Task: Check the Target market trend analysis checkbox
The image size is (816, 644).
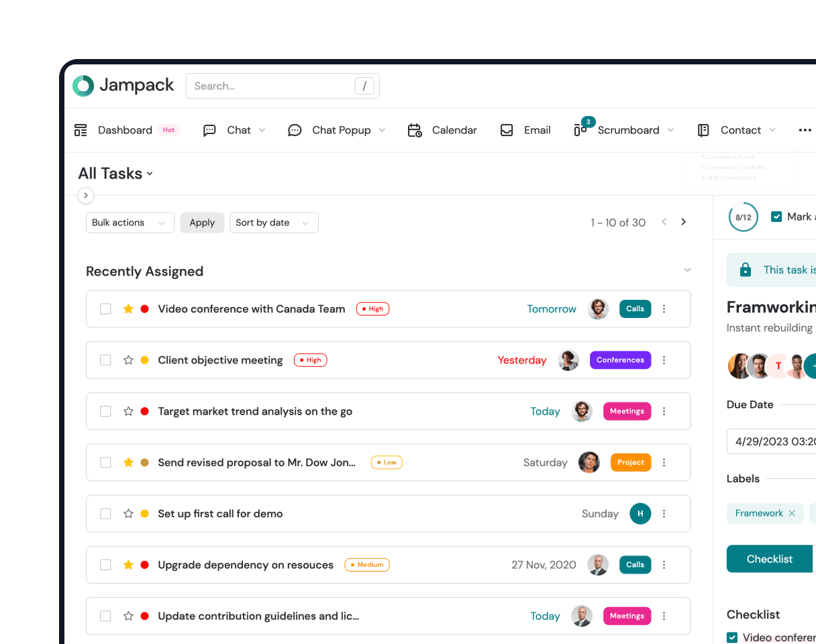Action: (x=105, y=411)
